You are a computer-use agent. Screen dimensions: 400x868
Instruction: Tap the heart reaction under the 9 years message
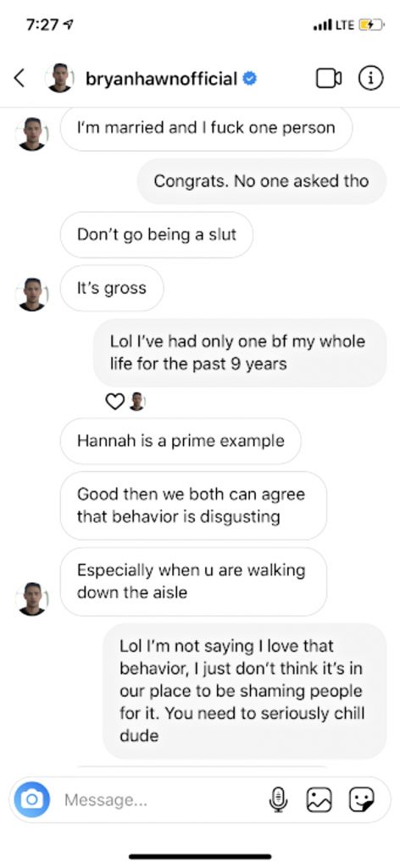point(114,402)
